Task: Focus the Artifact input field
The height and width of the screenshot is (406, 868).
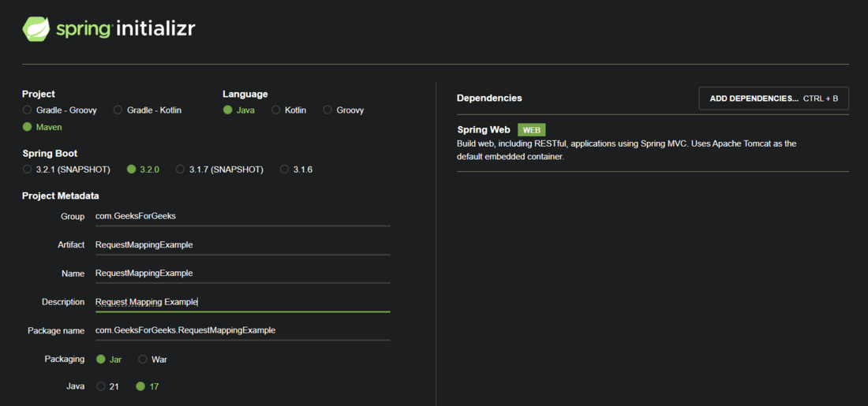Action: coord(243,245)
